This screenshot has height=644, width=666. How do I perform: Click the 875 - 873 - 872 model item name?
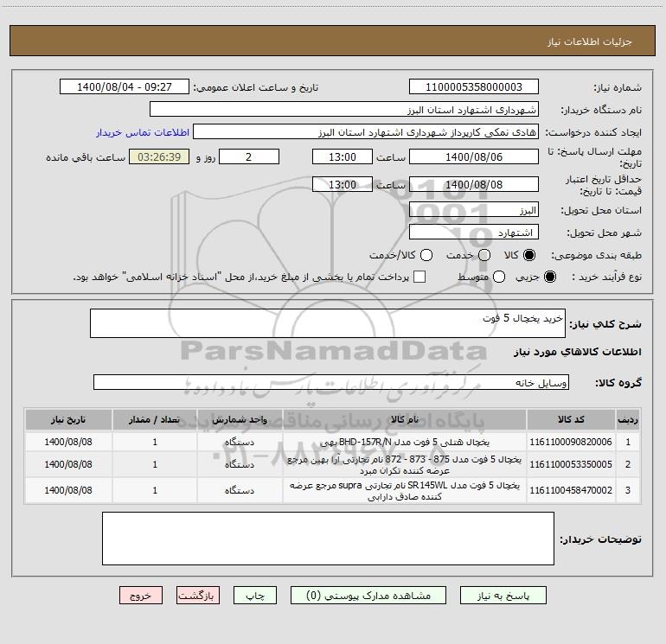405,464
